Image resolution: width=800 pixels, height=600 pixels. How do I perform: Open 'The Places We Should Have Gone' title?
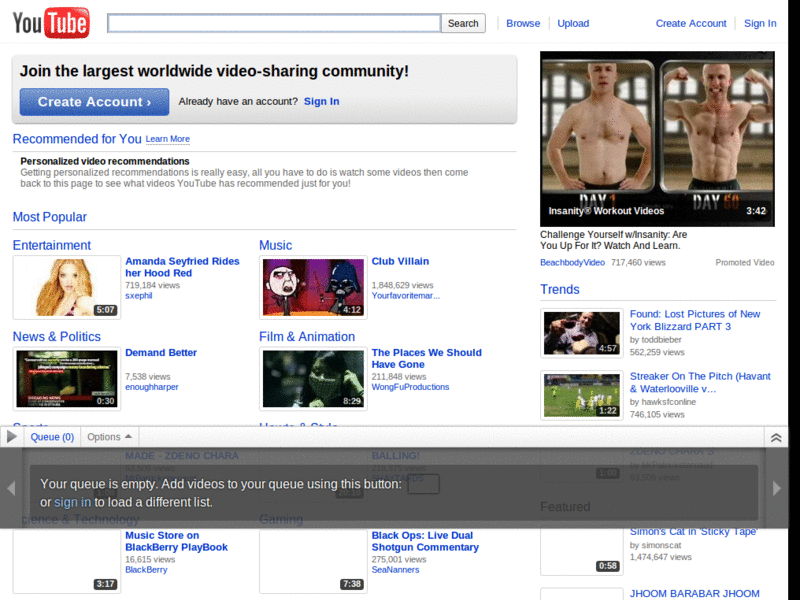click(427, 358)
